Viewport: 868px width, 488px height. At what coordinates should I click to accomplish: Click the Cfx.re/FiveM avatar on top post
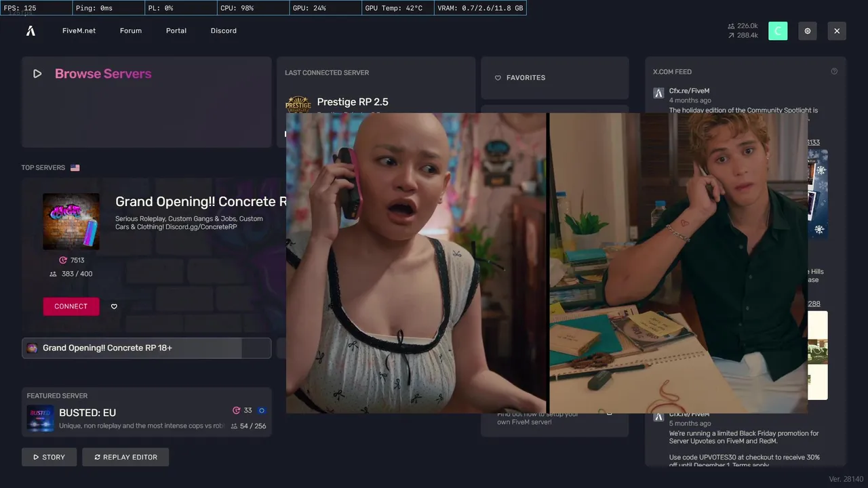point(658,94)
